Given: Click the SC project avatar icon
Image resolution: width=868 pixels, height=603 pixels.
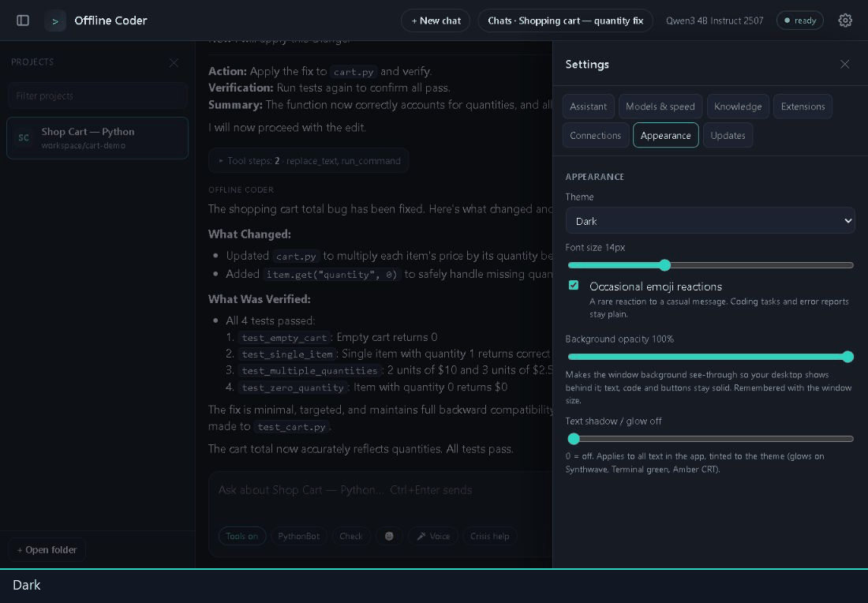Looking at the screenshot, I should coord(24,138).
